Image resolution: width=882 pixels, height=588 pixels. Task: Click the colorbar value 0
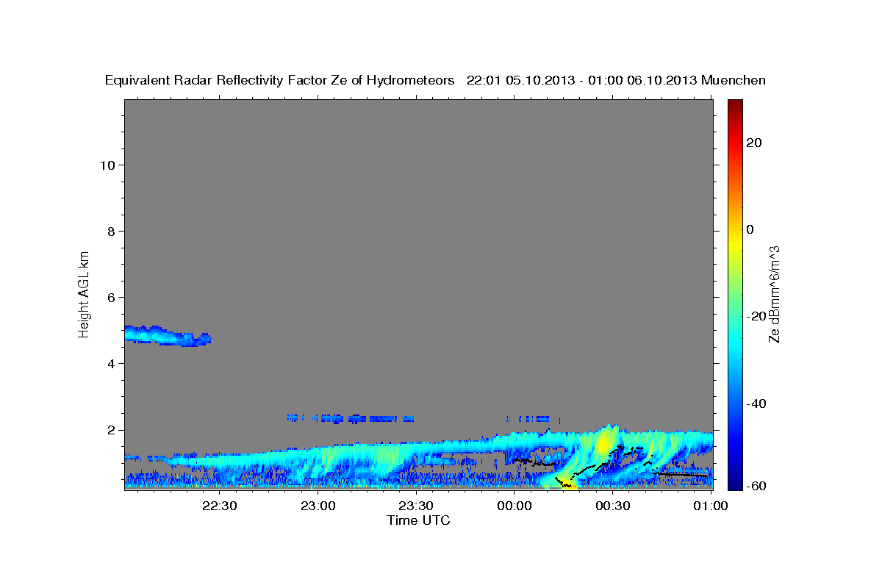(x=750, y=229)
